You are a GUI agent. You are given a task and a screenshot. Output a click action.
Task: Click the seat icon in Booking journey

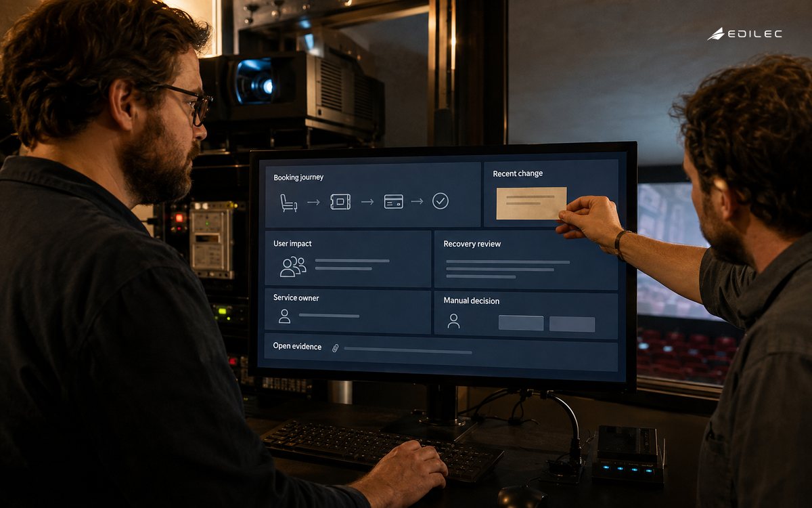pos(289,202)
